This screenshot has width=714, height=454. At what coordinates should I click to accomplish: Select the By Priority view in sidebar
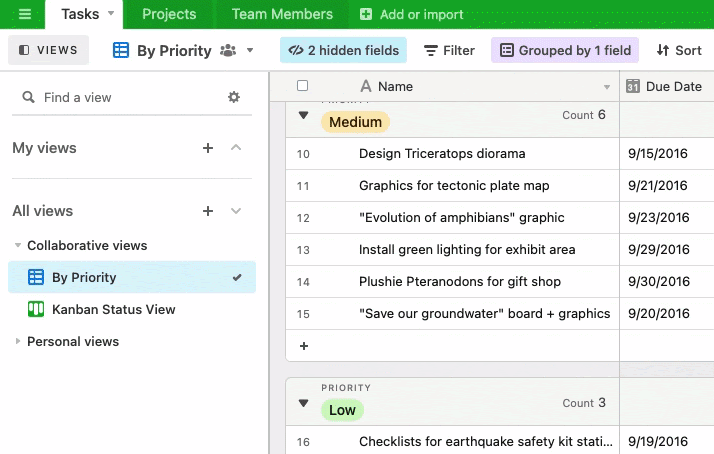(132, 277)
